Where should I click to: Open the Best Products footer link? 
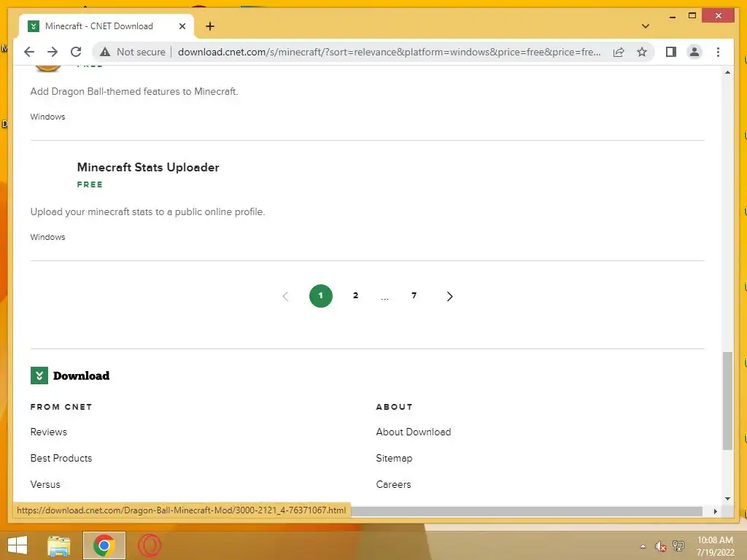click(61, 458)
